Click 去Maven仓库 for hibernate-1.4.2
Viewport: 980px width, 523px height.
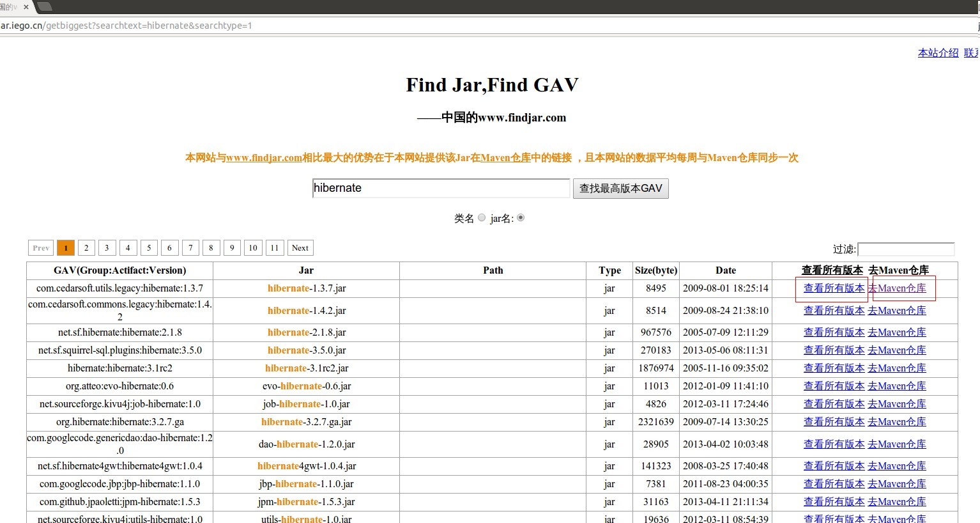pos(897,310)
